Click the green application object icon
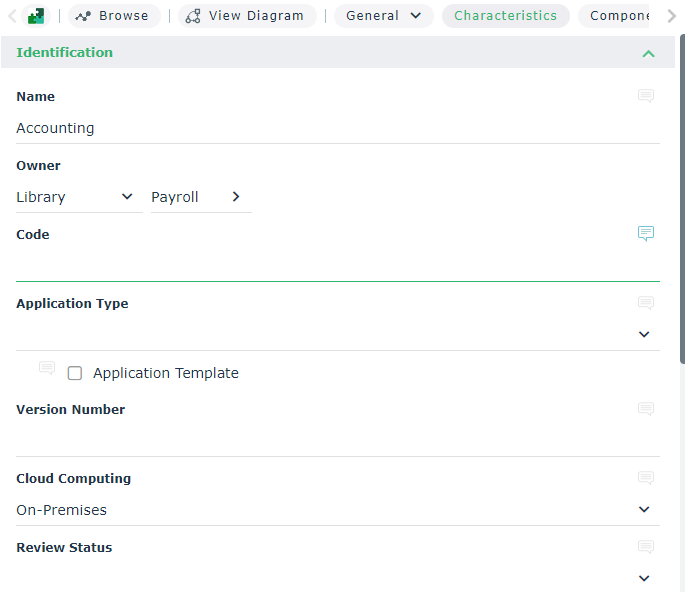Screen dimensions: 685x592 point(36,16)
